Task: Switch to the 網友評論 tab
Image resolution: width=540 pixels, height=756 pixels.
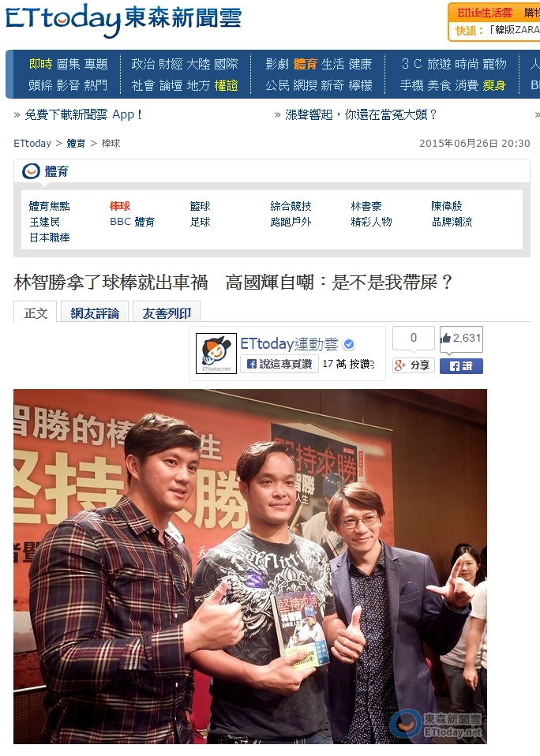Action: tap(95, 313)
